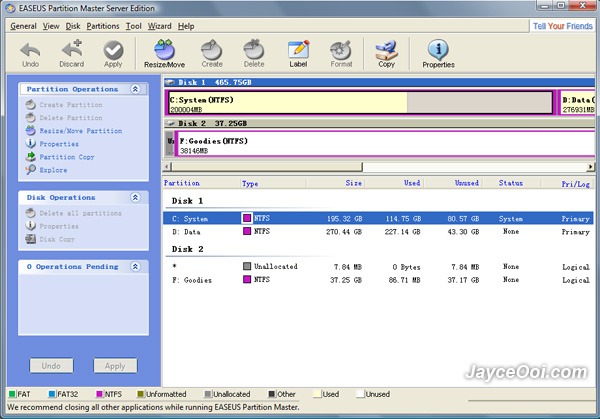Screen dimensions: 600x419
Task: Click the 227.14 GB used value
Action: tap(403, 232)
